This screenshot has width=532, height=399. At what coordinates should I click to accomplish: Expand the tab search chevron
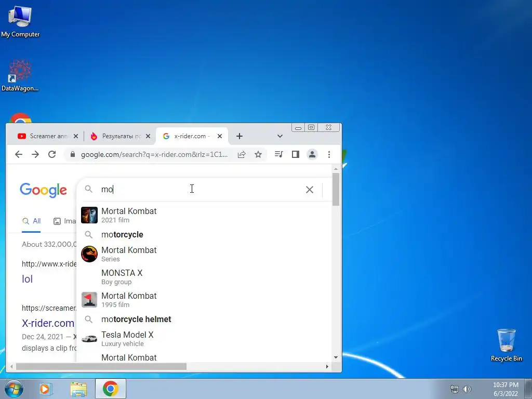pos(280,136)
